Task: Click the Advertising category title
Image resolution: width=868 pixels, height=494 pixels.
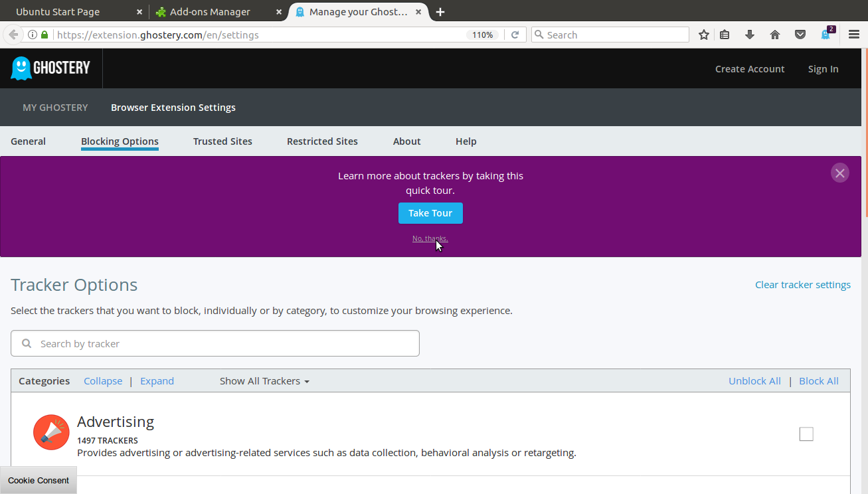Action: coord(116,422)
